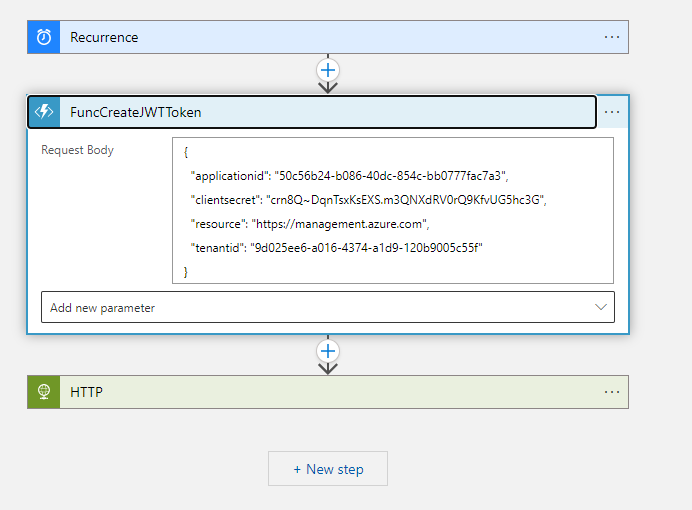Open Recurrence step ellipsis menu
The width and height of the screenshot is (692, 510).
[x=612, y=37]
